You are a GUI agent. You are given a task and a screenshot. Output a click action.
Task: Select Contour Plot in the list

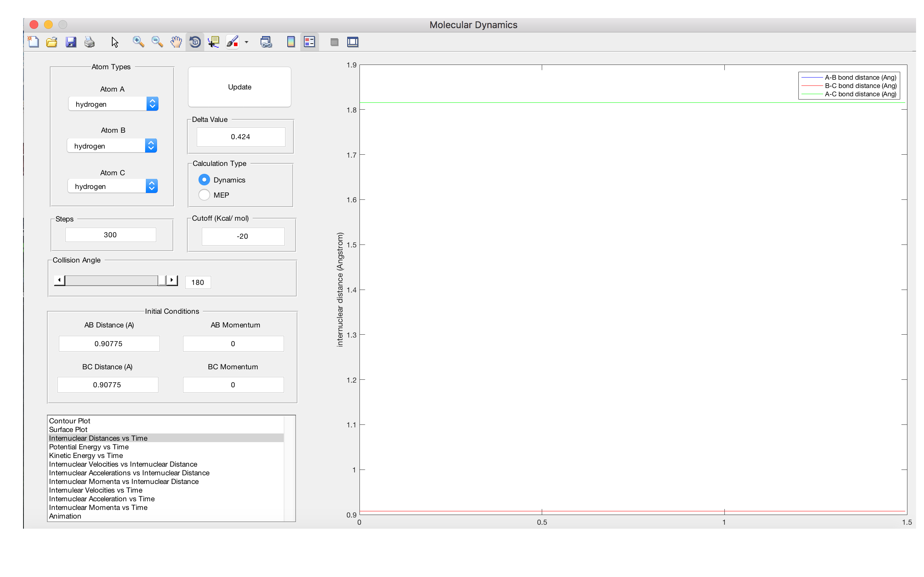pyautogui.click(x=70, y=420)
